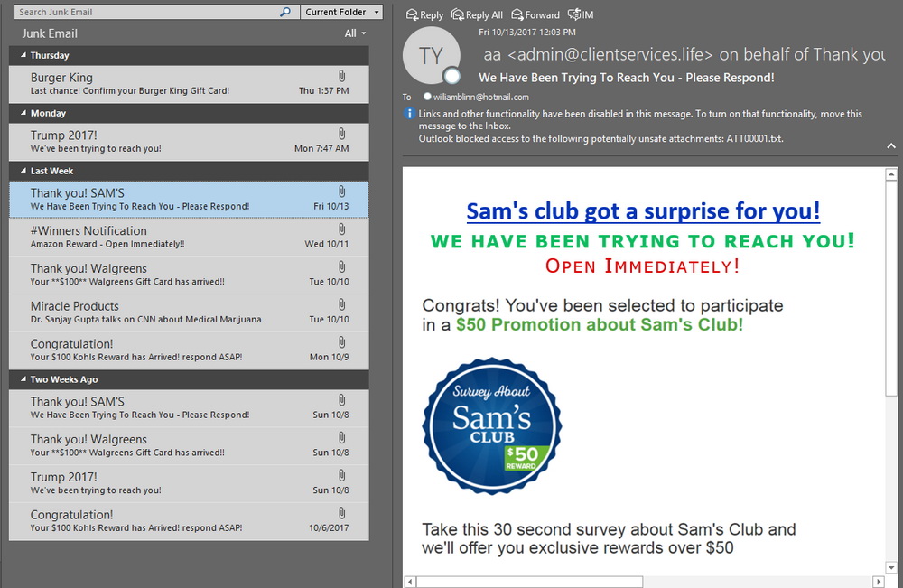Click the paperclip on the Walgreens Tue 10/10 email
Viewport: 903px width, 588px height.
click(341, 267)
